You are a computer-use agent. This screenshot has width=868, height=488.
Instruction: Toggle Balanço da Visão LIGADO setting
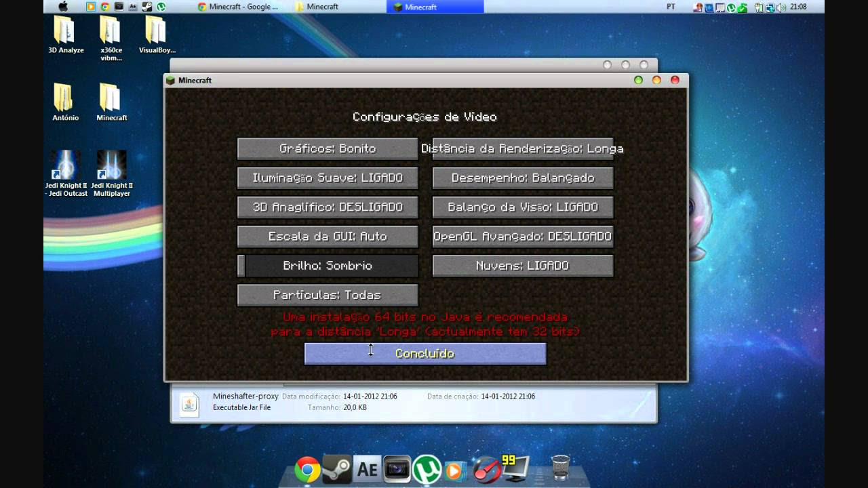pos(523,207)
